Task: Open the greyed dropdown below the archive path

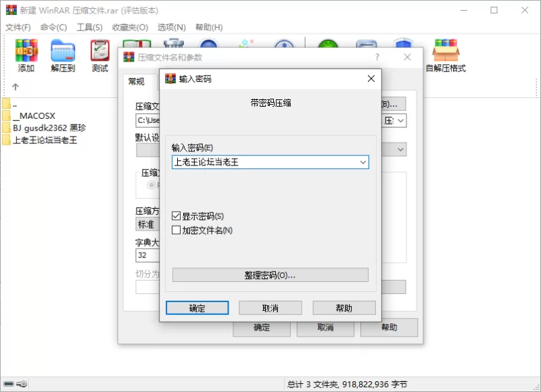Action: click(x=400, y=149)
